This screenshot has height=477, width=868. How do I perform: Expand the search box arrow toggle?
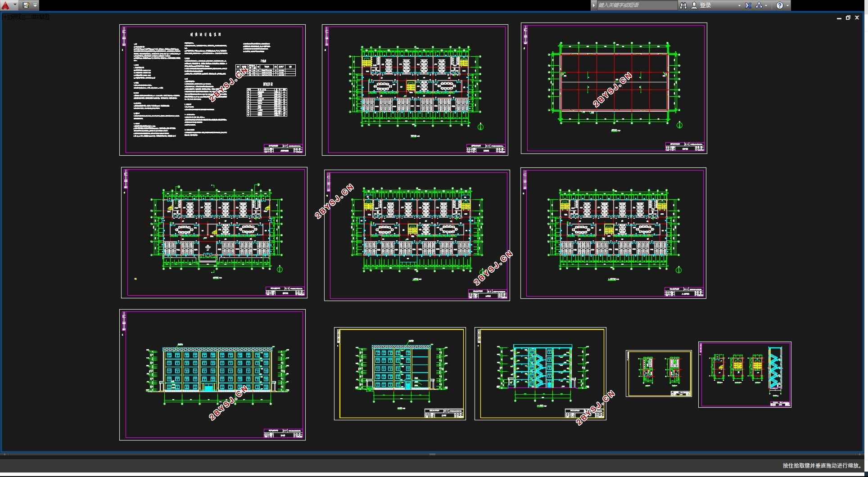point(593,5)
